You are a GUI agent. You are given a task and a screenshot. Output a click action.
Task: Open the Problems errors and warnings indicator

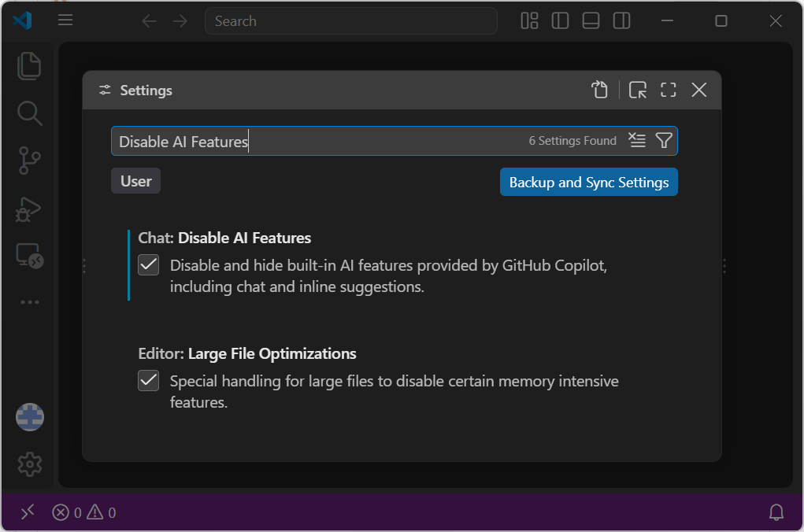pos(84,512)
